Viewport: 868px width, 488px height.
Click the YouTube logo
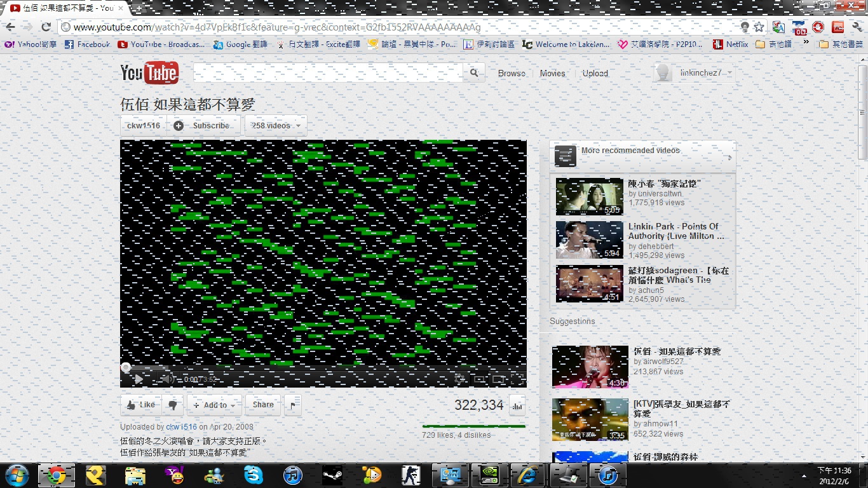click(149, 73)
